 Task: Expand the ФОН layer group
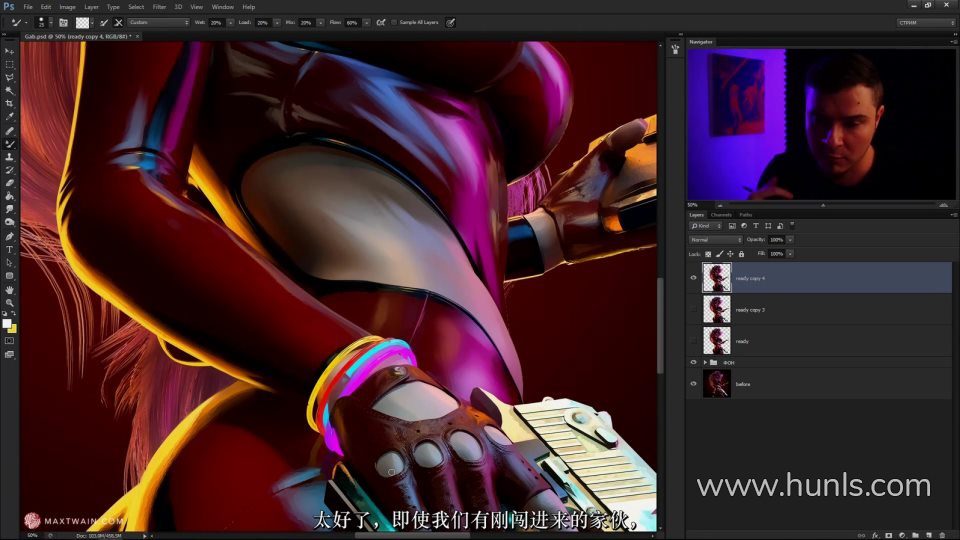(x=705, y=362)
